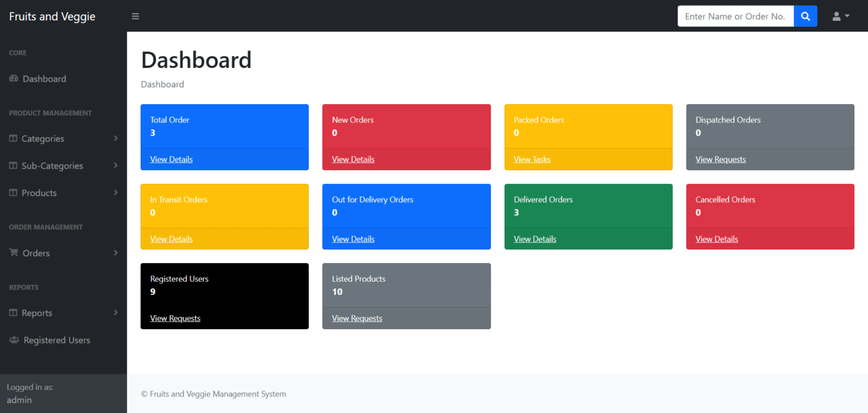Open View Tasks under Packed Orders
Viewport: 868px width, 413px height.
pos(532,159)
